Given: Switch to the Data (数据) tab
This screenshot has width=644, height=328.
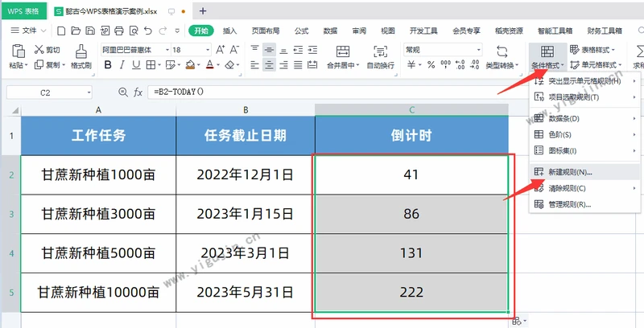Looking at the screenshot, I should click(330, 31).
